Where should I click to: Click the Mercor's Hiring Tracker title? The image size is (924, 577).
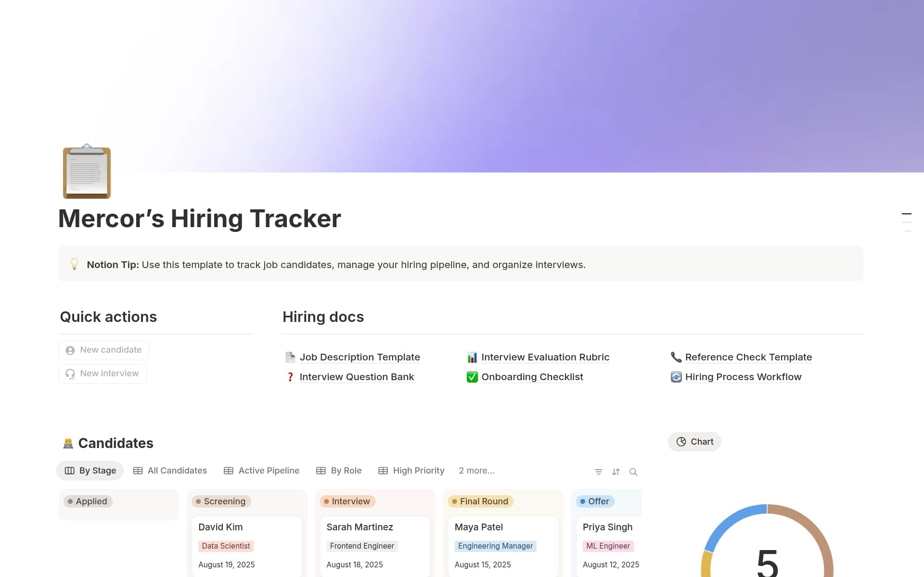(x=200, y=218)
